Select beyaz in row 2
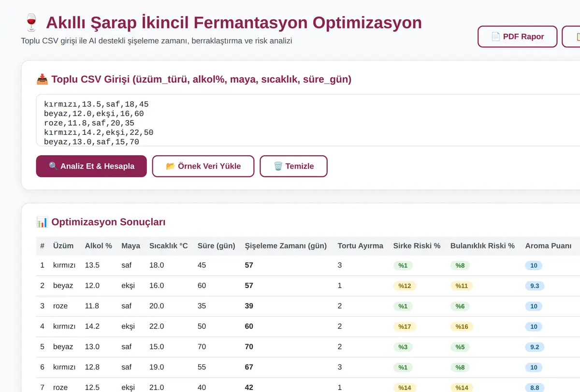580x392 pixels. [x=63, y=286]
